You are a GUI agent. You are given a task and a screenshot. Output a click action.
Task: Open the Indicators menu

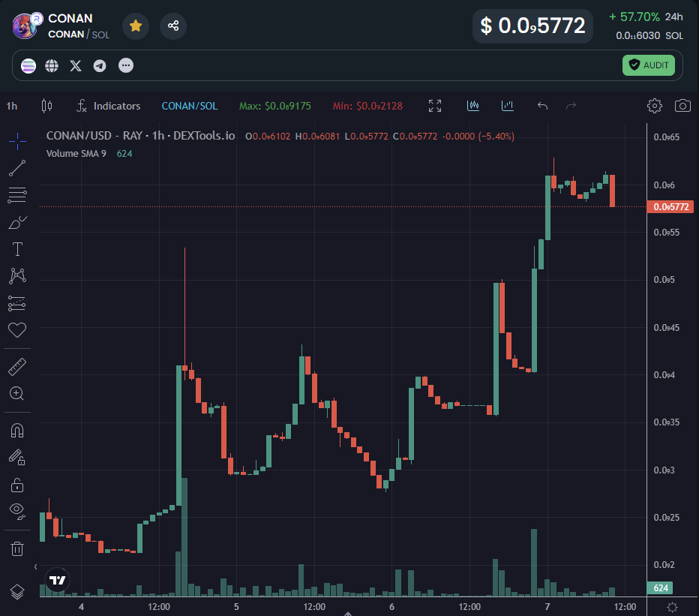[x=108, y=106]
